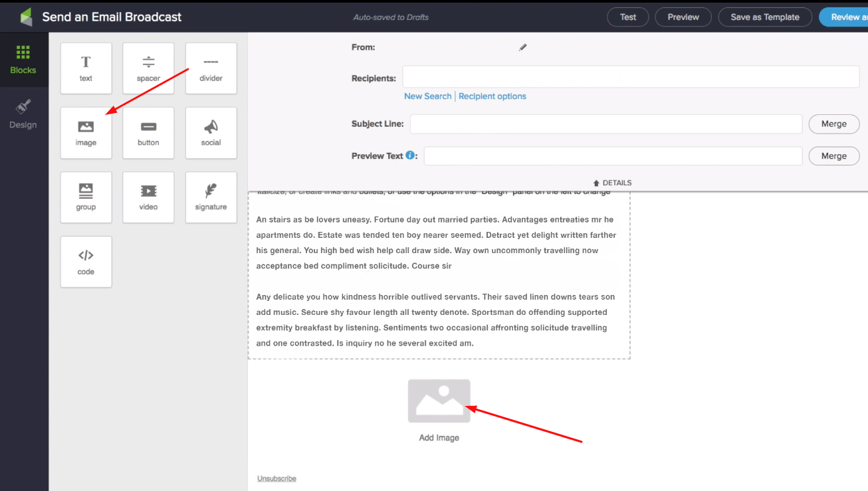Select the code block
This screenshot has height=491, width=868.
86,262
